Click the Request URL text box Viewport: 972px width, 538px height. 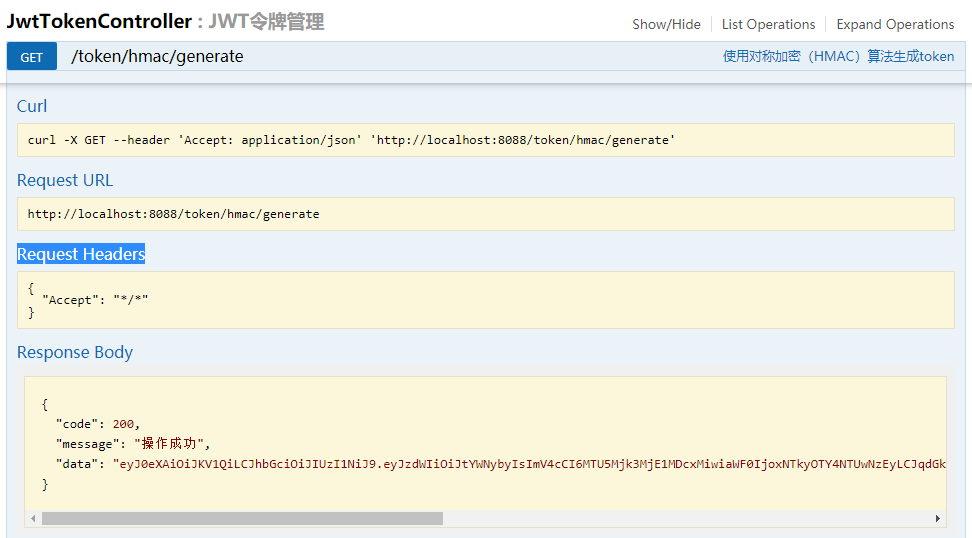tap(485, 214)
